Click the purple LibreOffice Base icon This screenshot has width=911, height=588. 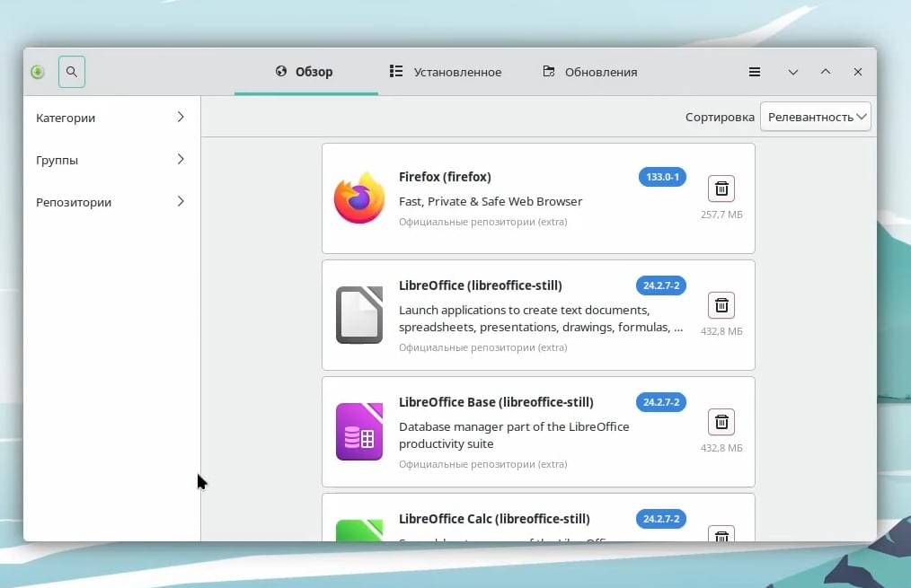pyautogui.click(x=359, y=431)
